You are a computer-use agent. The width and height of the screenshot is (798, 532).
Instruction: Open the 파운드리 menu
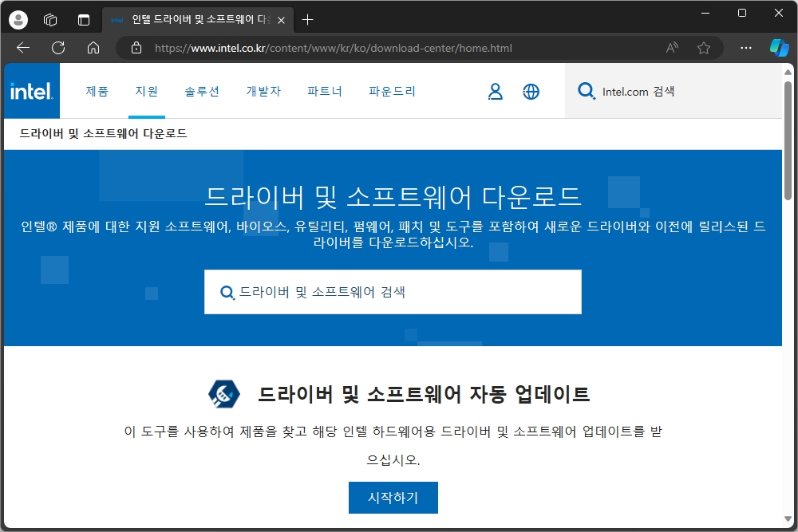coord(392,92)
